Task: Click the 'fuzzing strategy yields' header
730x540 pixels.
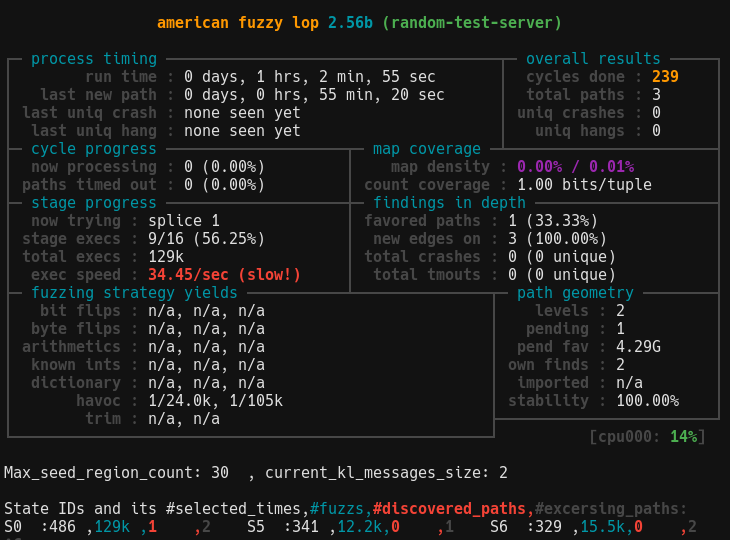Action: click(135, 292)
